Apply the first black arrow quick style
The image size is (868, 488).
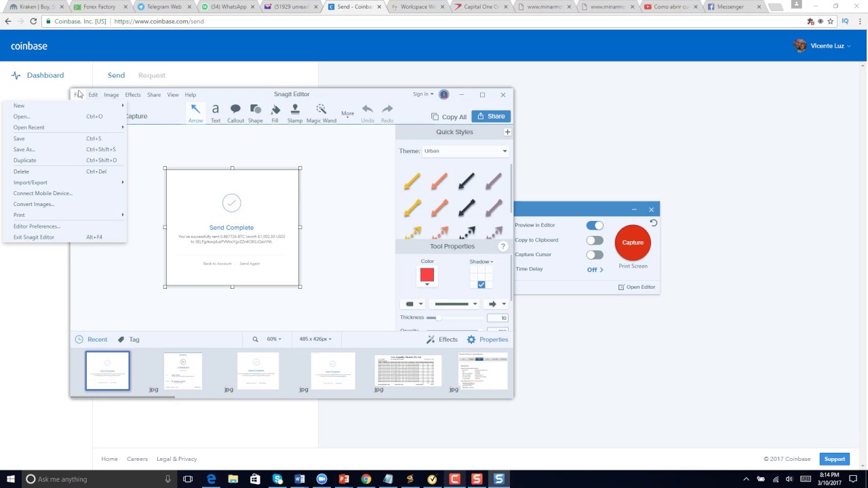pos(467,181)
